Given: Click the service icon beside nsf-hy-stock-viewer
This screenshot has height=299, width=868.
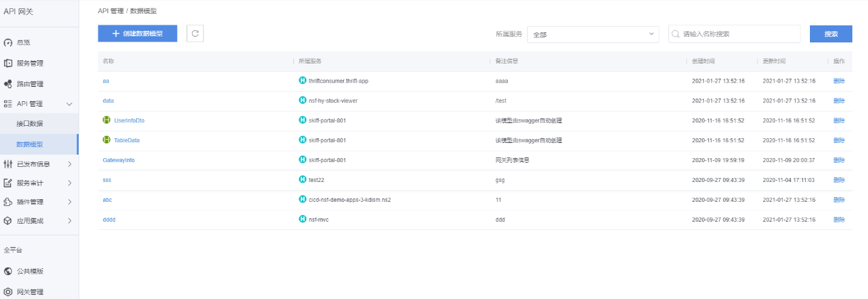Looking at the screenshot, I should (x=303, y=101).
